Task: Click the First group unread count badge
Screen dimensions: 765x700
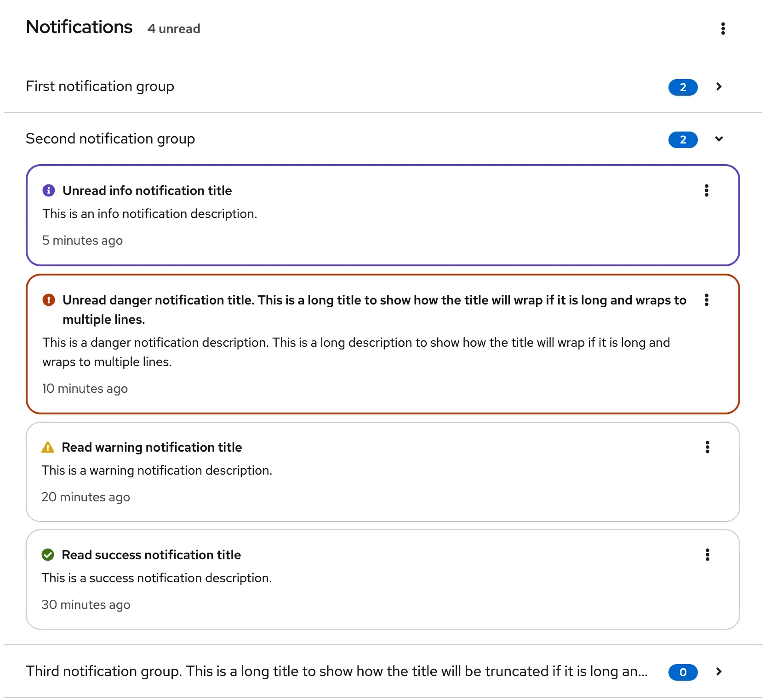Action: 683,87
